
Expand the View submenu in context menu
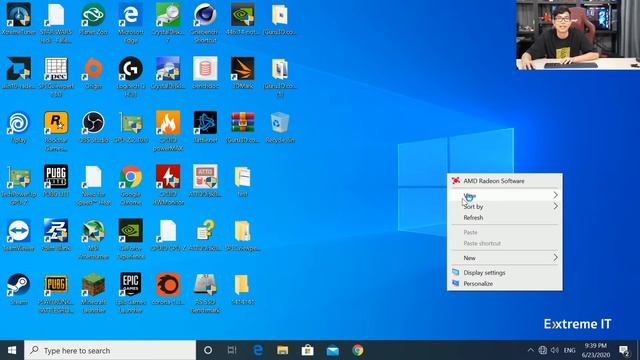(x=504, y=196)
